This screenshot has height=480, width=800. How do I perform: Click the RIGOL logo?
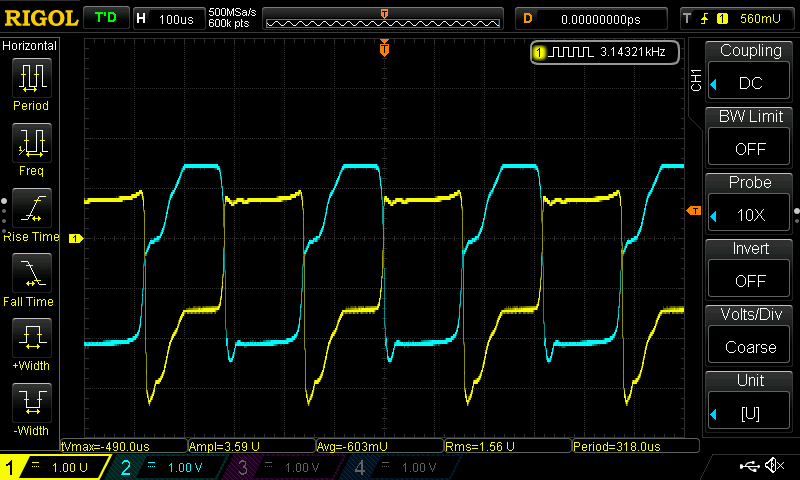click(39, 18)
